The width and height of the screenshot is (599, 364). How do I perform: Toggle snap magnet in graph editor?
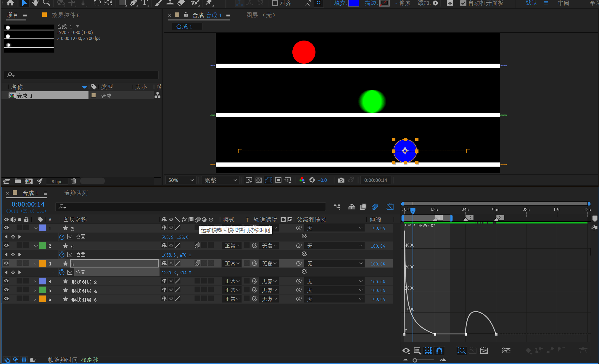pos(439,351)
